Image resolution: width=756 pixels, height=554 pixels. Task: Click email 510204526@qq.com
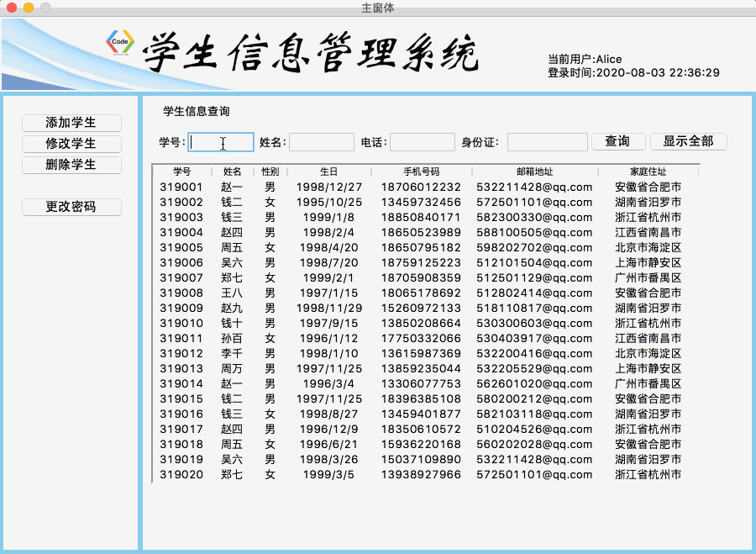tap(535, 430)
